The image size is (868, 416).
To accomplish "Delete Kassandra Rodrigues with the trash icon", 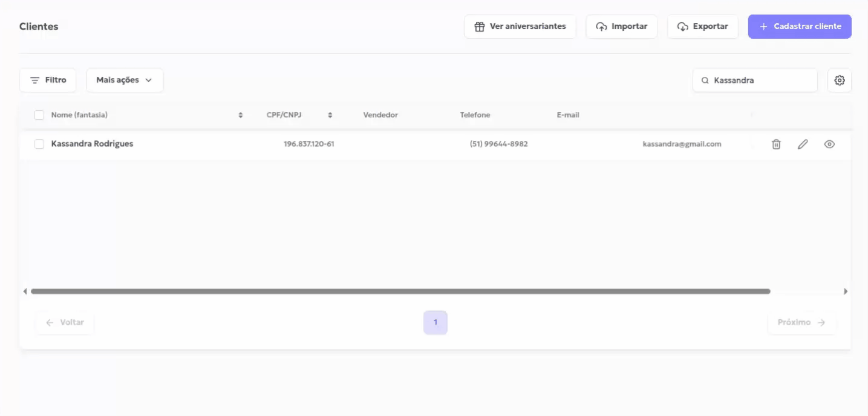I will (776, 144).
